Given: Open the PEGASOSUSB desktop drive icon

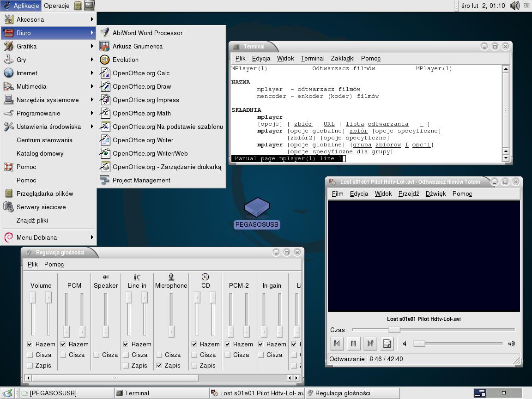Looking at the screenshot, I should tap(257, 208).
